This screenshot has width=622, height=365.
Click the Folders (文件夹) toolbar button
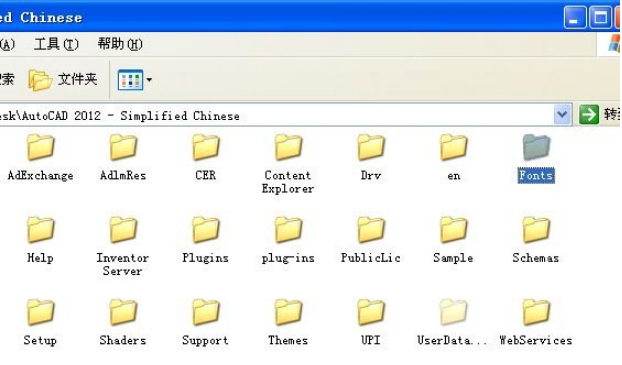[63, 79]
